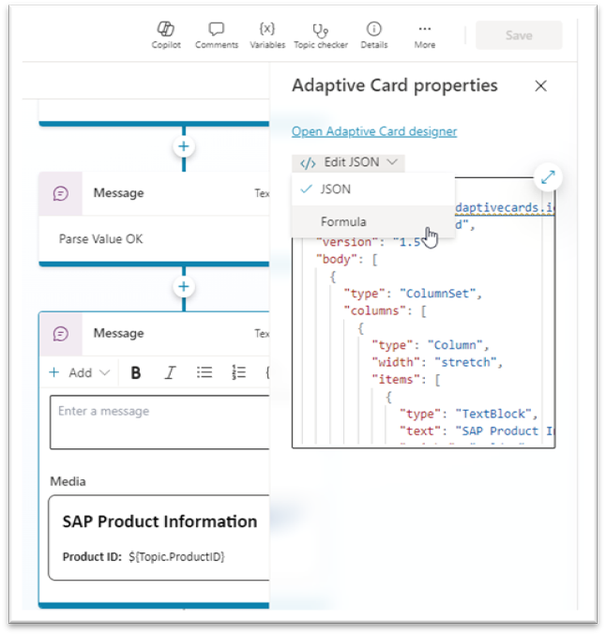Toggle italic formatting in message editor
The width and height of the screenshot is (606, 635).
pyautogui.click(x=170, y=373)
